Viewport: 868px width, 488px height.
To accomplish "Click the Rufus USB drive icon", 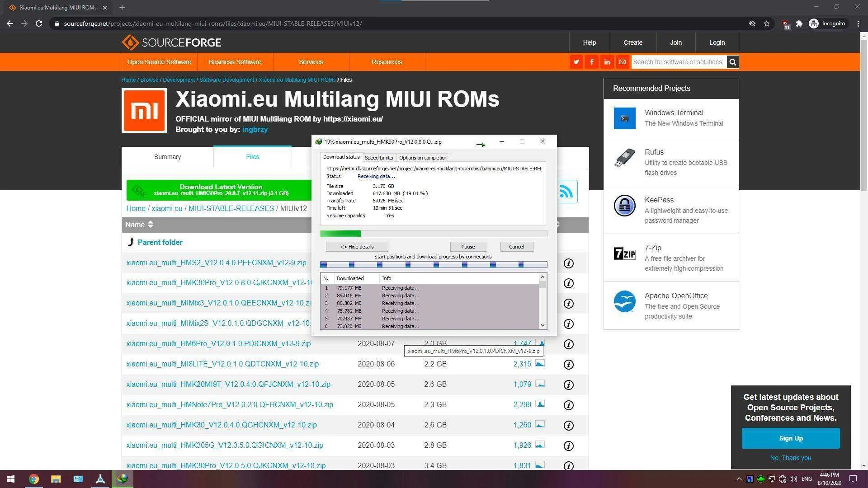I will (624, 158).
